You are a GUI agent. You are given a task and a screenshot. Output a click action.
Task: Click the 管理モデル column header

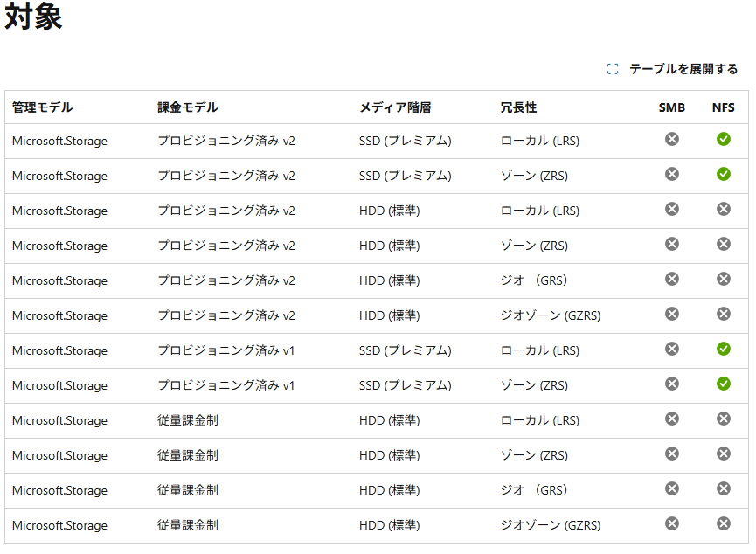coord(43,107)
